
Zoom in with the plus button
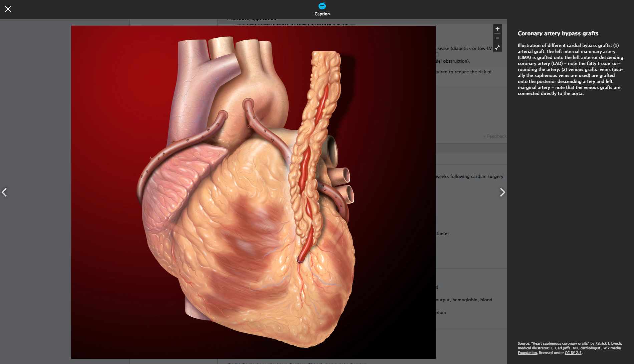[x=498, y=29]
